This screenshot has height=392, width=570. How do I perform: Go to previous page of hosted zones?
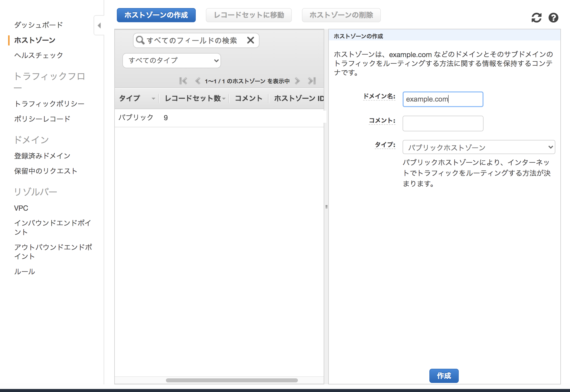pyautogui.click(x=198, y=81)
